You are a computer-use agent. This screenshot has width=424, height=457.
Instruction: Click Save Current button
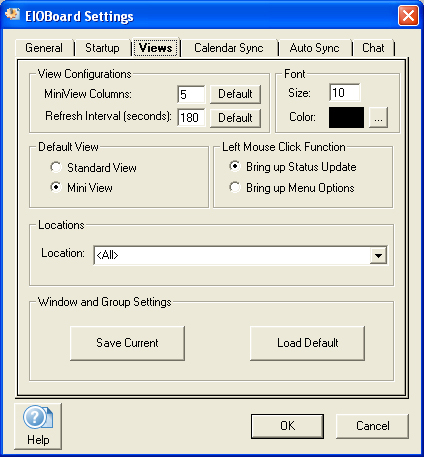[x=127, y=343]
